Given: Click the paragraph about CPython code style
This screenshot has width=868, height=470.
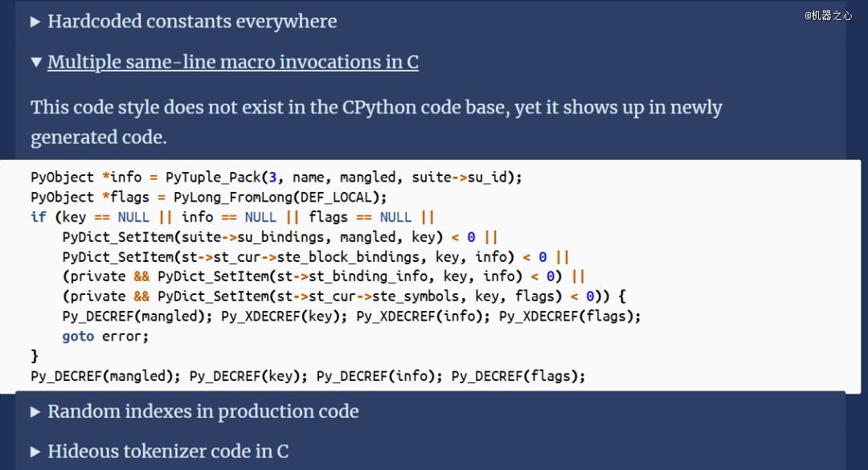Looking at the screenshot, I should coord(376,122).
